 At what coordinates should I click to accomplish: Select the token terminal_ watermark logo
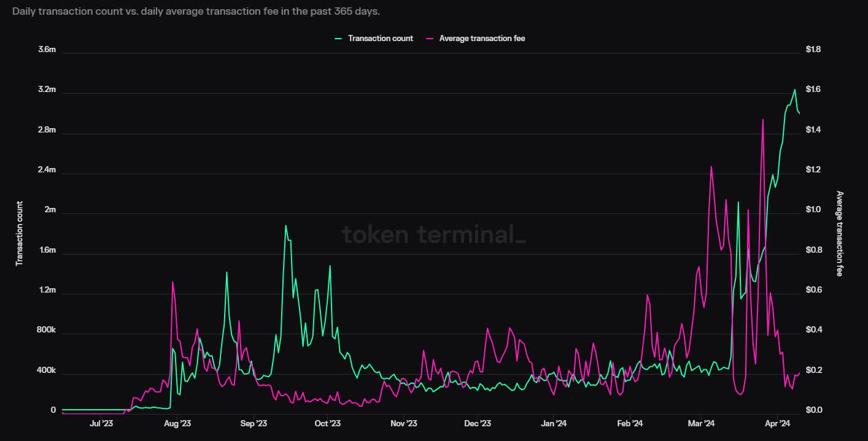433,236
